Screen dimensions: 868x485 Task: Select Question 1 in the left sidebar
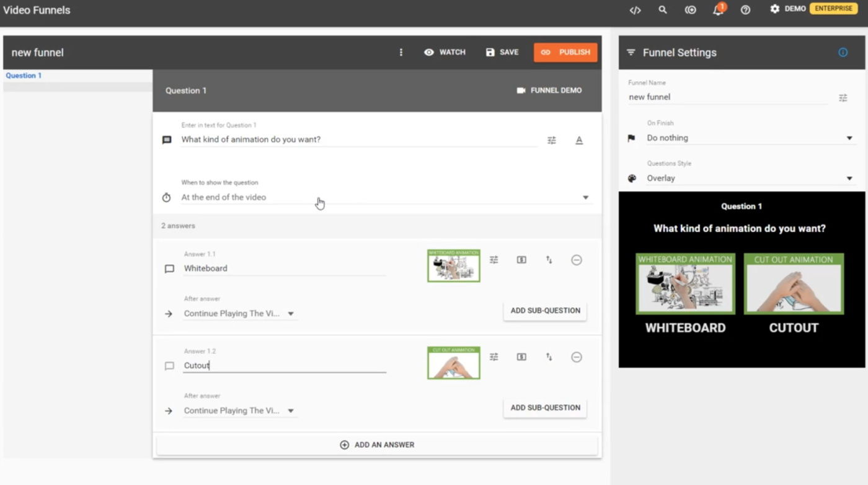coord(24,76)
